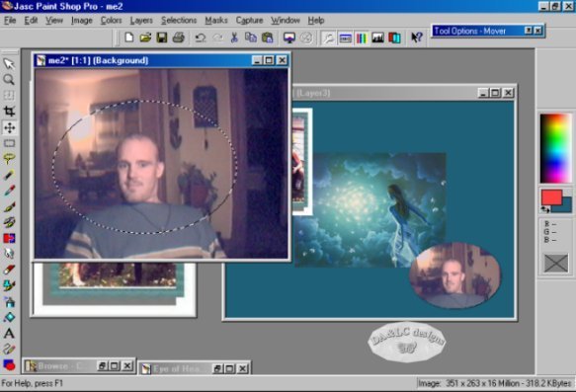The width and height of the screenshot is (576, 392).
Task: Toggle the Histogram window
Action: click(377, 38)
